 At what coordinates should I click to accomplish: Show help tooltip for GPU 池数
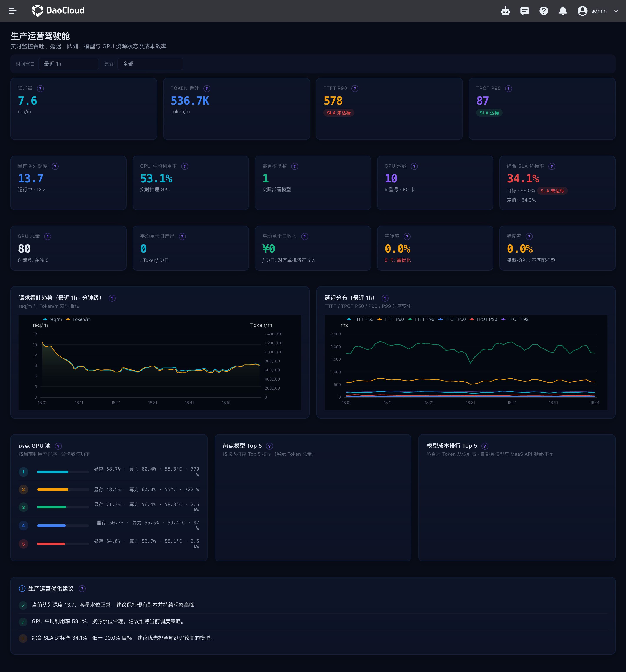(x=414, y=166)
